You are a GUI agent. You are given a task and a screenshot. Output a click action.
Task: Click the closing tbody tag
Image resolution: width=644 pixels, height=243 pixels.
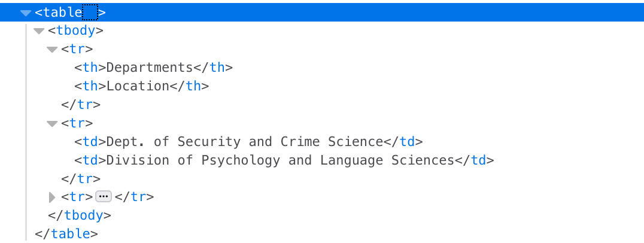point(80,215)
